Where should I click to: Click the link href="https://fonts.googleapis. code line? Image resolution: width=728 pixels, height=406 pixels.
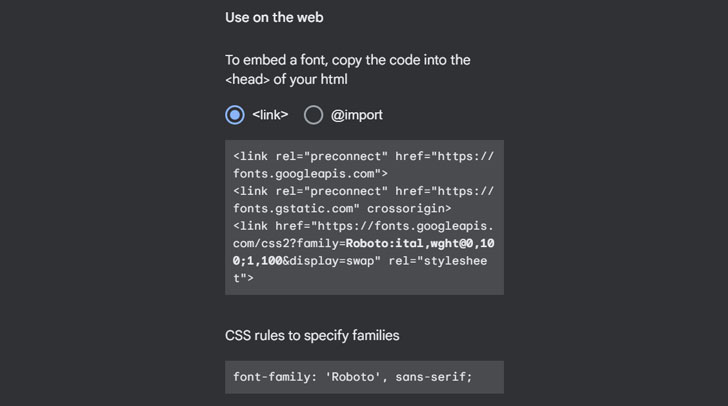click(x=363, y=226)
